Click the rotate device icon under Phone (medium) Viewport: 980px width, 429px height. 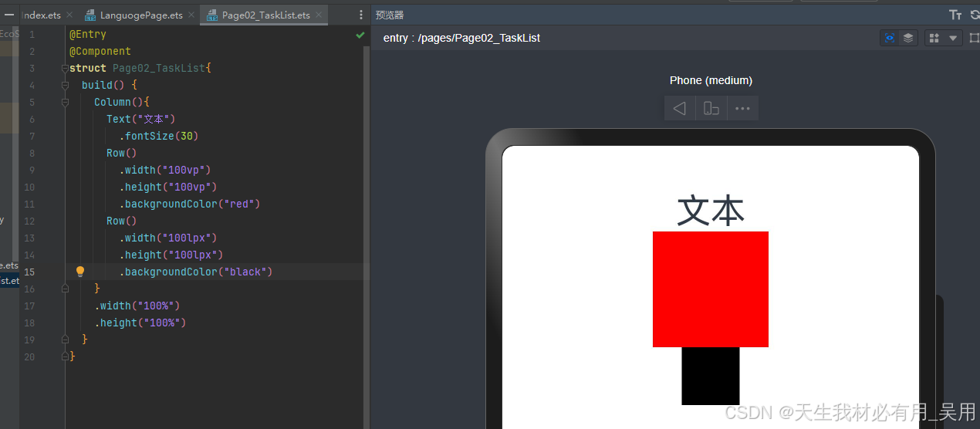[x=711, y=108]
